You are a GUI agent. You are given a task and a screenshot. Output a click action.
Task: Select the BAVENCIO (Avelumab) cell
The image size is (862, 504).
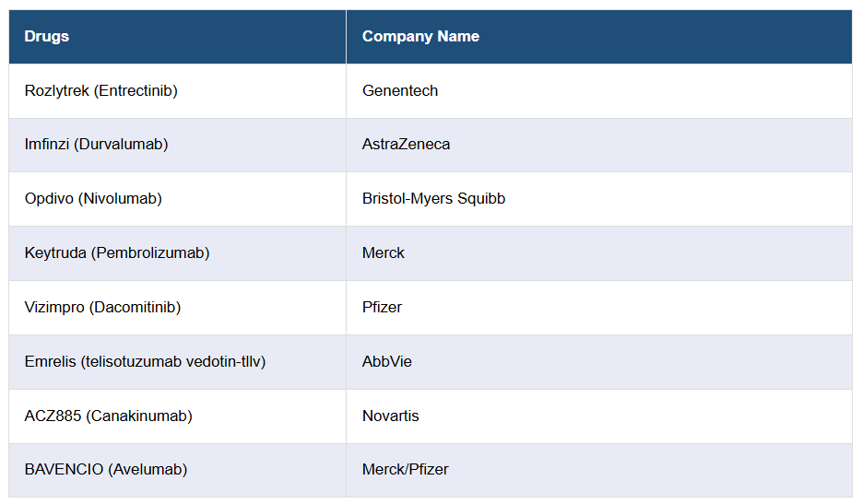(x=106, y=469)
